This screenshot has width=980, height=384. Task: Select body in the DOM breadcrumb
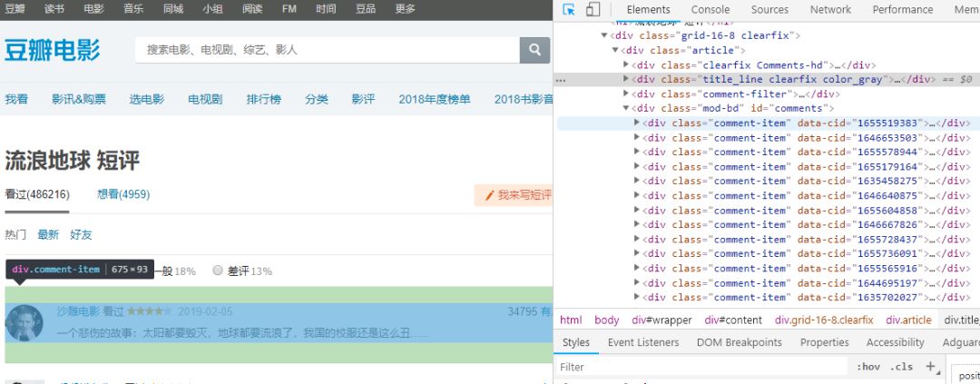pyautogui.click(x=607, y=320)
